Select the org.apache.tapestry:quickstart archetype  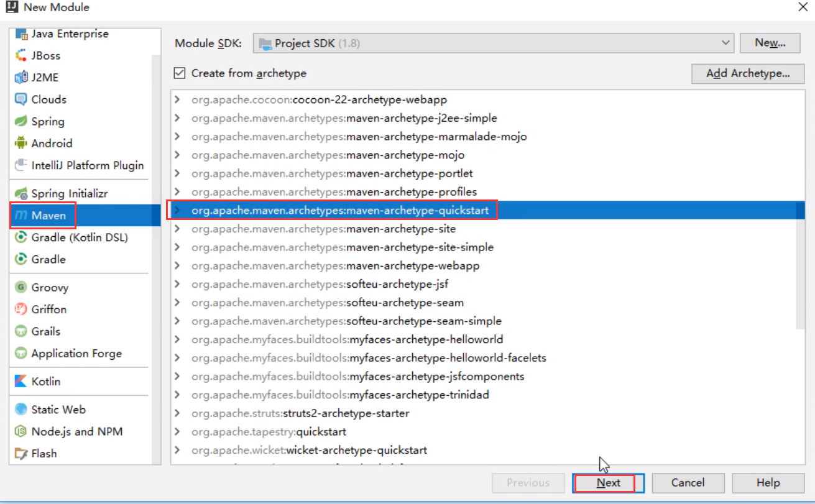tap(269, 432)
